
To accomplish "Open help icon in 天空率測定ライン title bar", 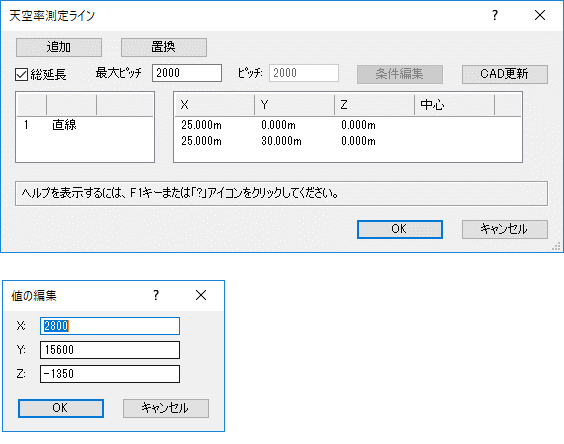I will [495, 15].
